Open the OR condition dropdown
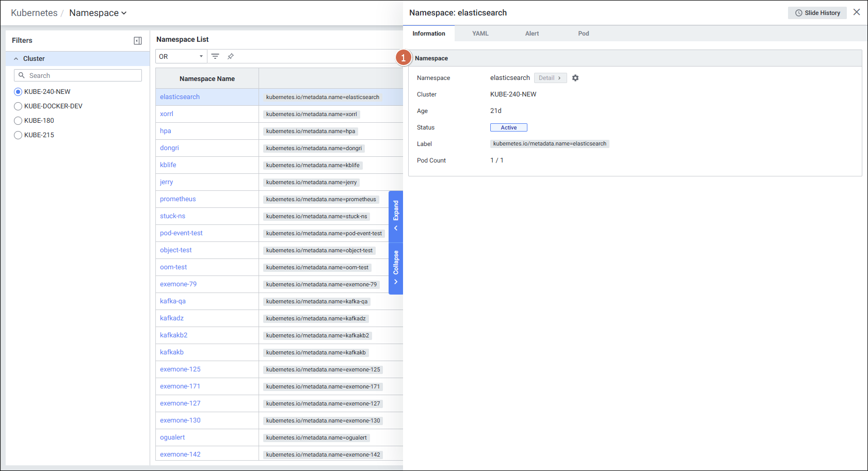 tap(181, 57)
